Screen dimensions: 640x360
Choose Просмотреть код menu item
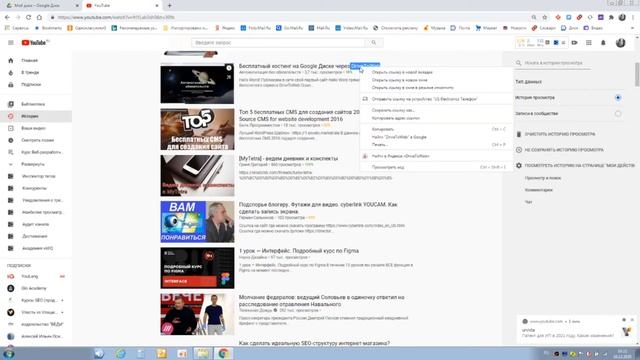coord(436,167)
